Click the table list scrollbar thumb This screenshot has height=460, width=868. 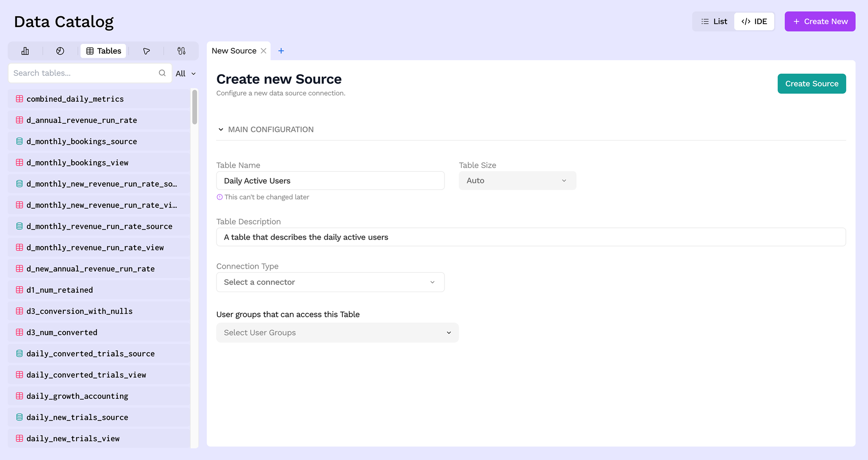coord(195,107)
